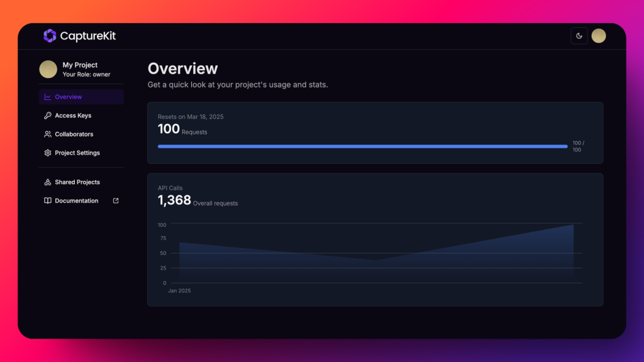
Task: Open Shared Projects from the sidebar
Action: point(77,182)
